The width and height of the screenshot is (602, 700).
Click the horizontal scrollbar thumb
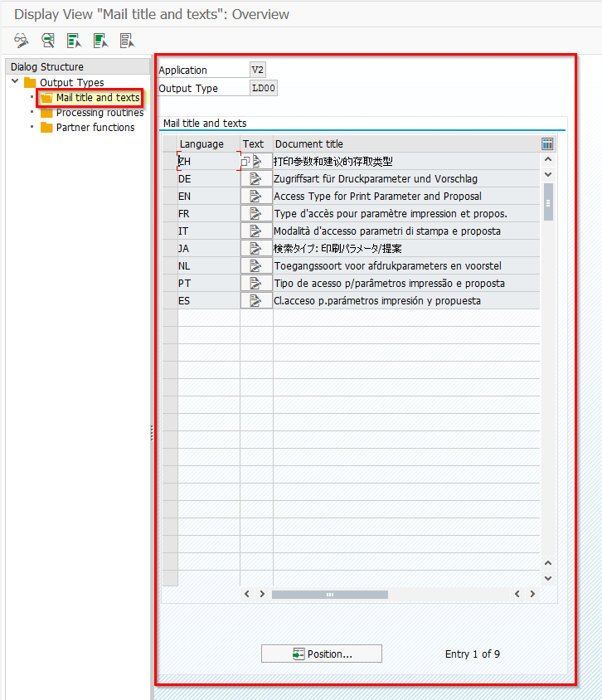click(330, 594)
